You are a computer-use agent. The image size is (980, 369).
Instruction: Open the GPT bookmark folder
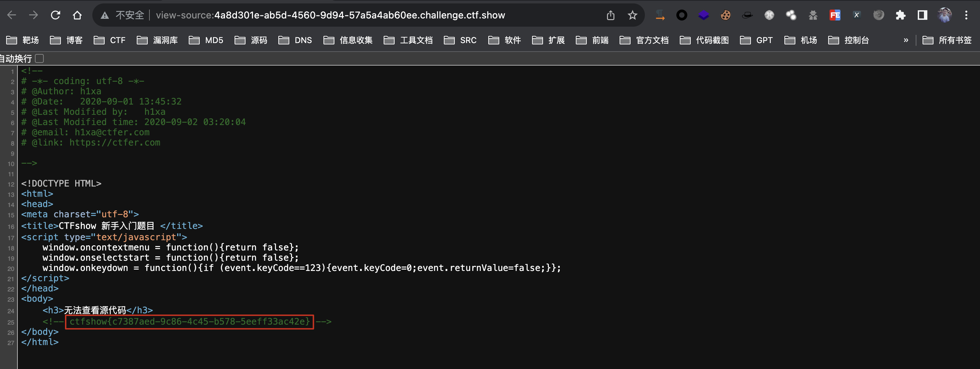(757, 40)
